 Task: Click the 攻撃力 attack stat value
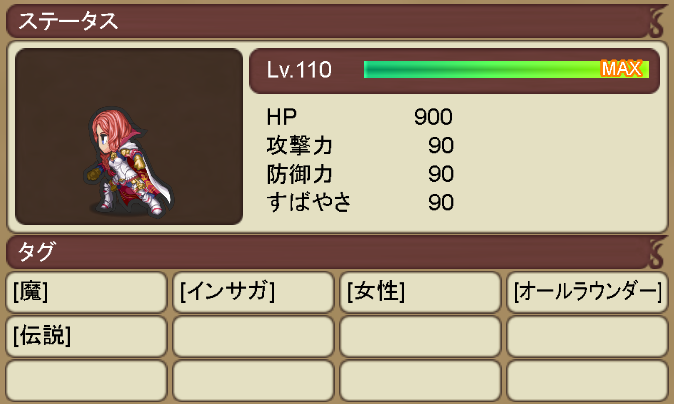coord(441,145)
